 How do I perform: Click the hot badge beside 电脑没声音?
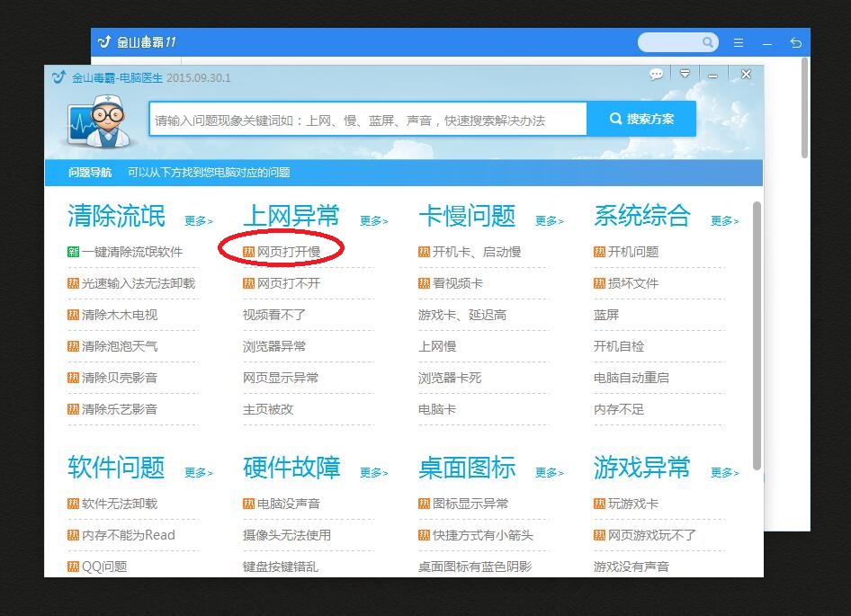pos(248,504)
